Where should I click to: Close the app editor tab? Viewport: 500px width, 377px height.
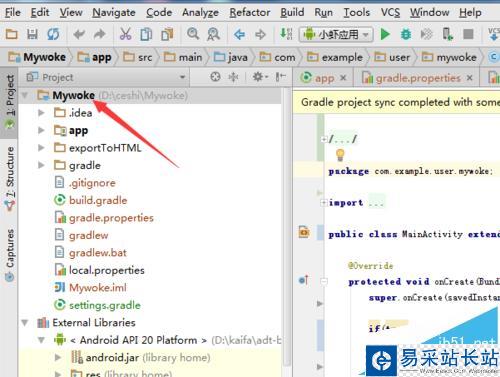(x=343, y=78)
